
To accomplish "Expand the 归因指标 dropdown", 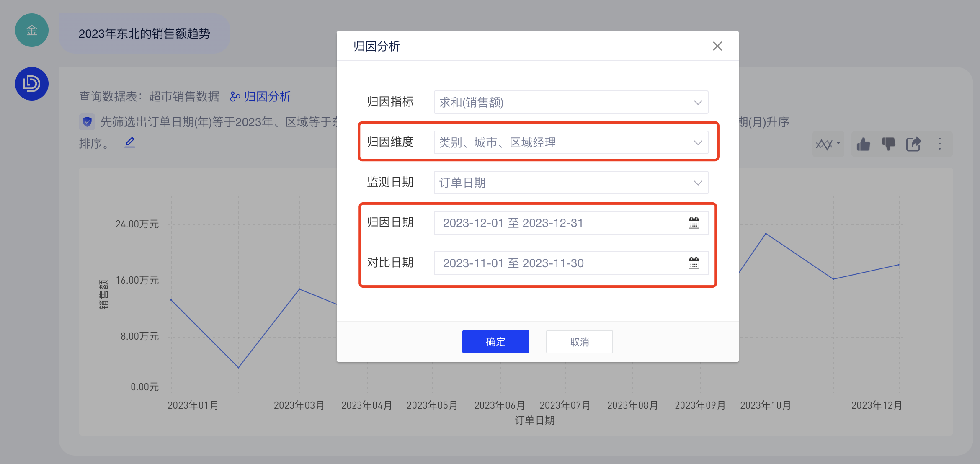I will 570,102.
